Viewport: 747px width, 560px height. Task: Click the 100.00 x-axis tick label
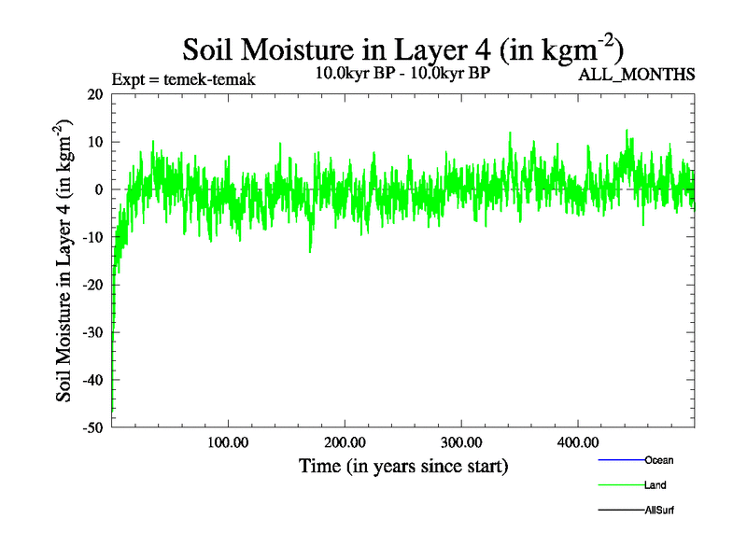click(x=227, y=442)
